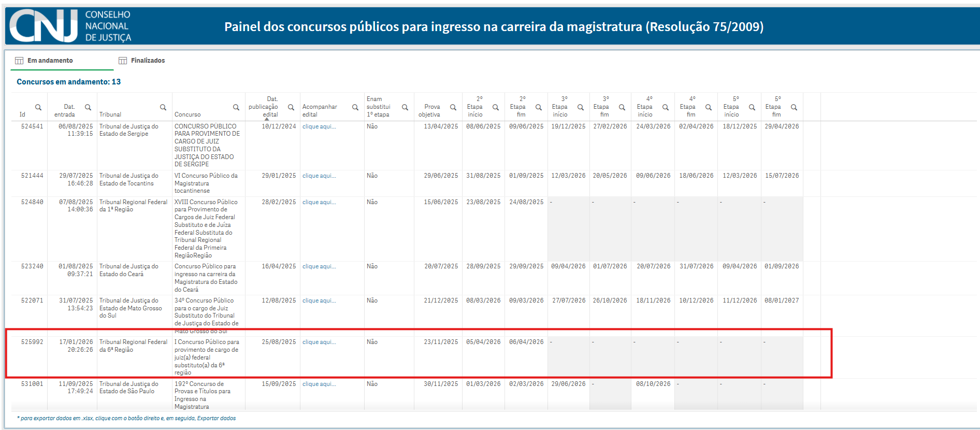Click search icon of 5º Etapa fim
The image size is (980, 430).
[x=794, y=107]
